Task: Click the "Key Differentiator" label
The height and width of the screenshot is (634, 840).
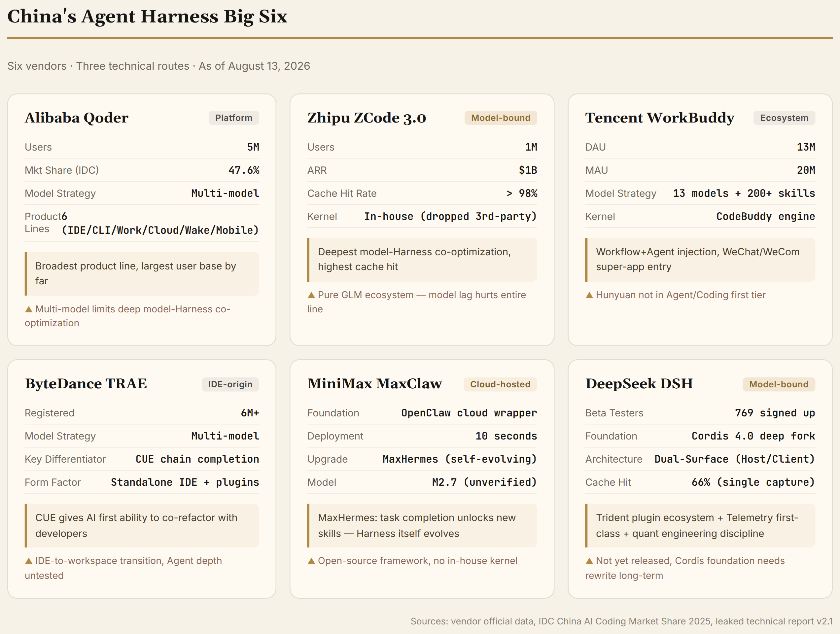Action: [x=65, y=459]
